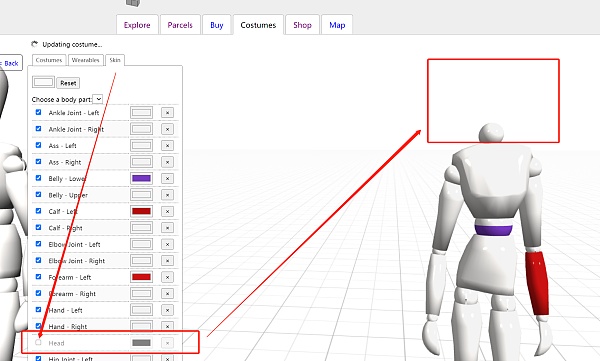
Task: Remove Ass - Right with its X
Action: 167,162
